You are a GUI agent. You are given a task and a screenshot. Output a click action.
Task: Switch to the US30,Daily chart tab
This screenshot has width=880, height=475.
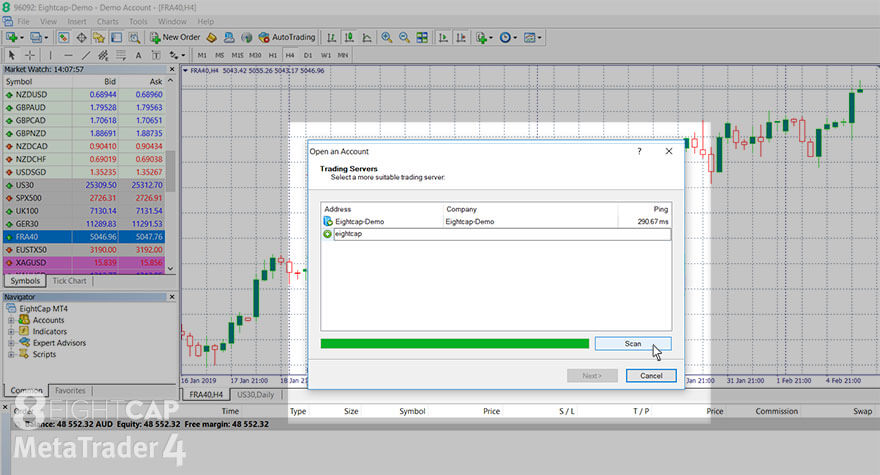pyautogui.click(x=254, y=395)
